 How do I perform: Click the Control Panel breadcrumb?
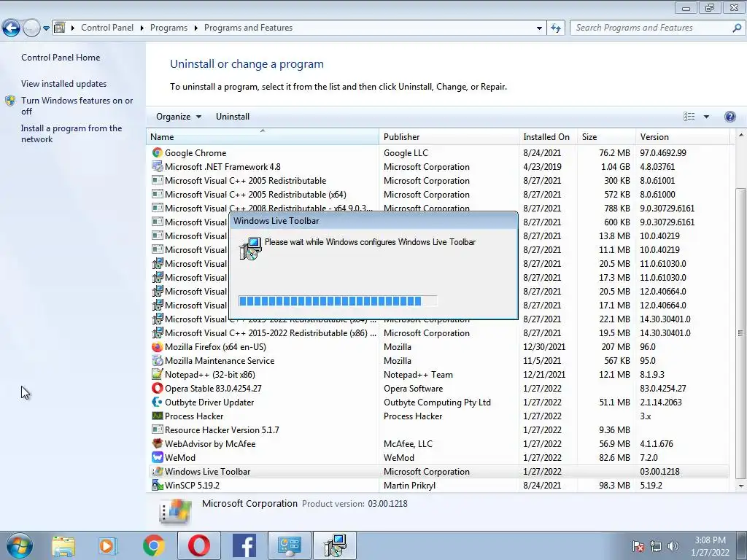(x=107, y=28)
